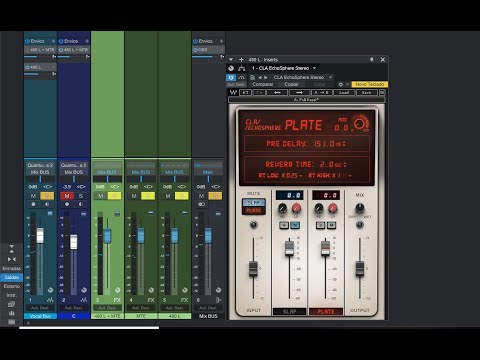Click the Waves Load button
Viewport: 480px width, 360px height.
coord(344,93)
